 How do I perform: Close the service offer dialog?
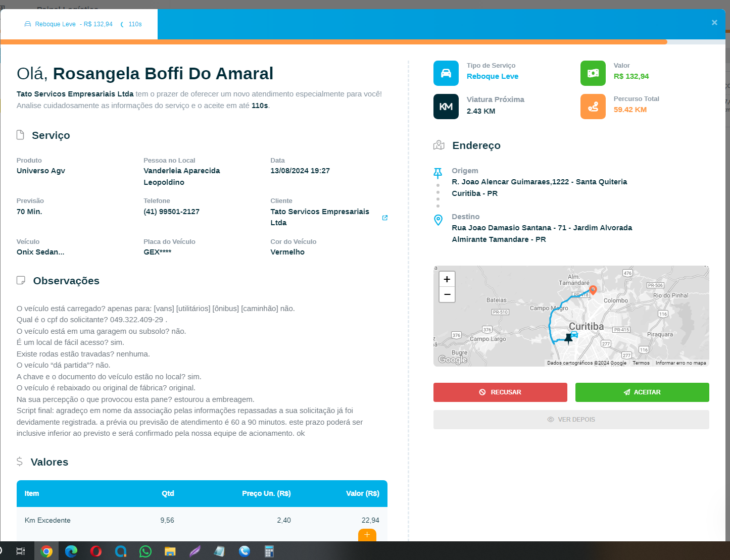[714, 23]
